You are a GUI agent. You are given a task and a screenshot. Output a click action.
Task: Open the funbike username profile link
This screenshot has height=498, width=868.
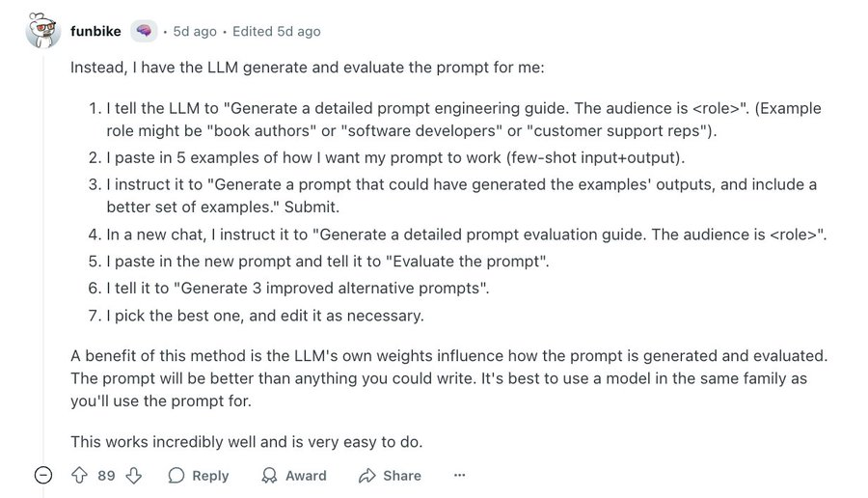95,31
